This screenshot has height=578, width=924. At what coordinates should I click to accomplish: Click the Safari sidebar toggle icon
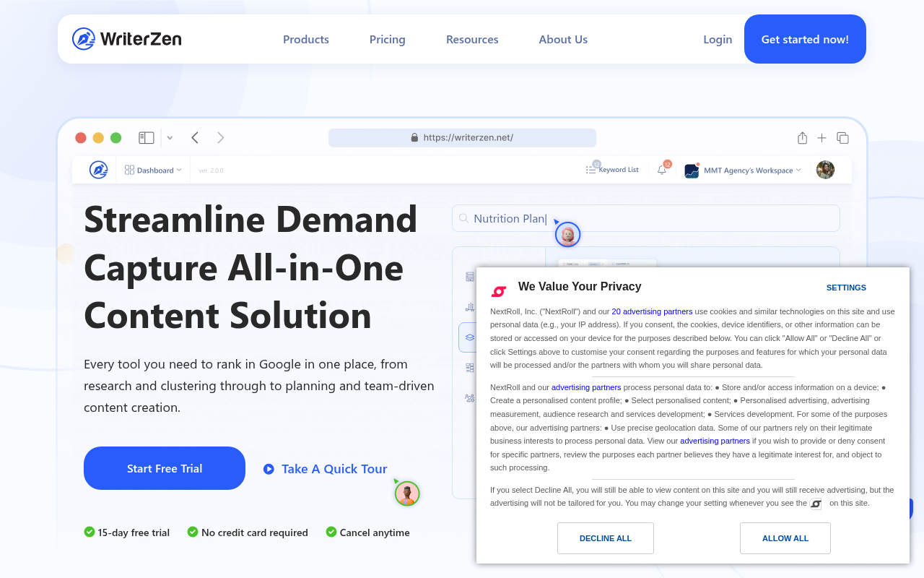click(x=146, y=137)
